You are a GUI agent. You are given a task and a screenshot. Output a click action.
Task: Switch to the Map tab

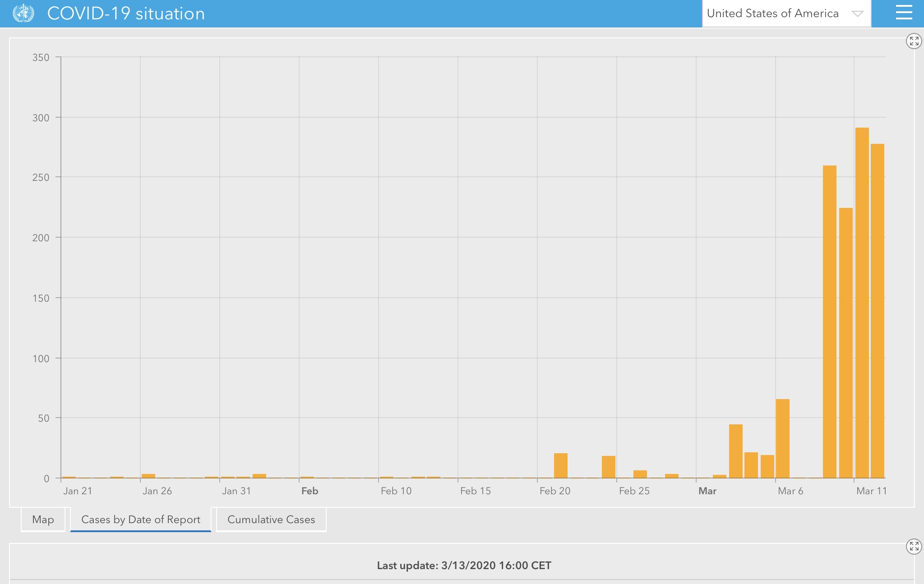[x=43, y=520]
